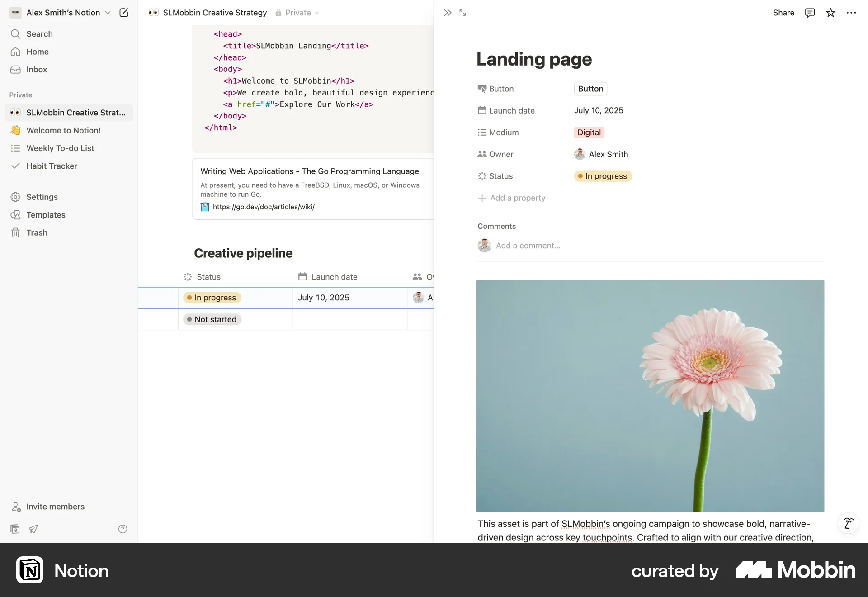
Task: Expand Landing page to full page view
Action: coord(462,13)
